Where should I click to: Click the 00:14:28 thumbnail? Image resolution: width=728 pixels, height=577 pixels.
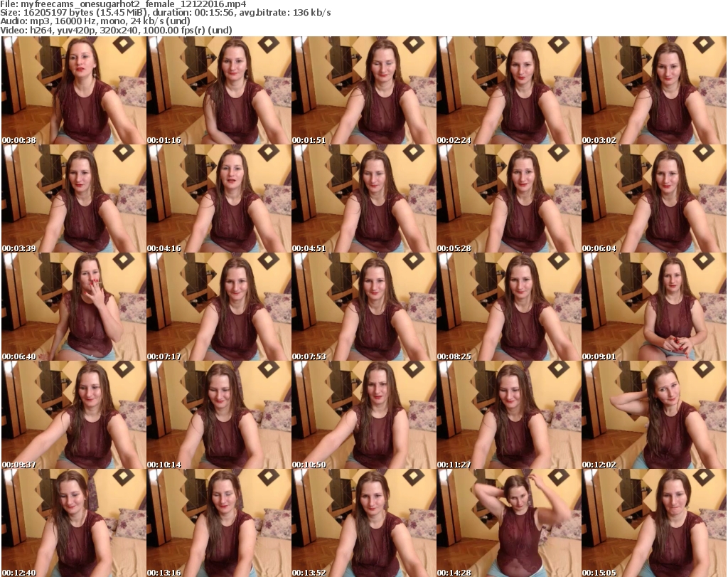coord(508,523)
